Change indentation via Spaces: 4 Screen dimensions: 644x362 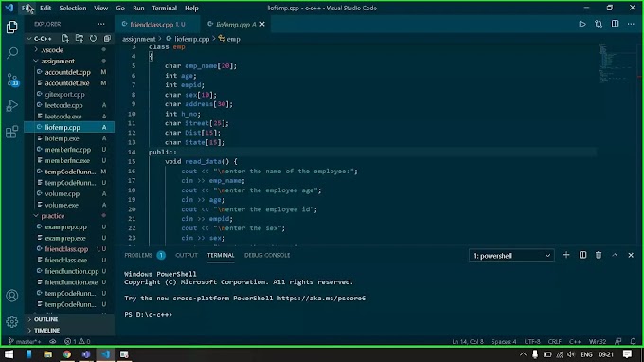tap(504, 341)
